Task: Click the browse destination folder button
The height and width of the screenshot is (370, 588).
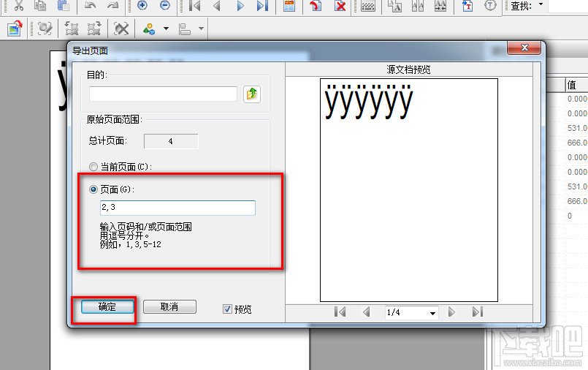Action: (252, 94)
